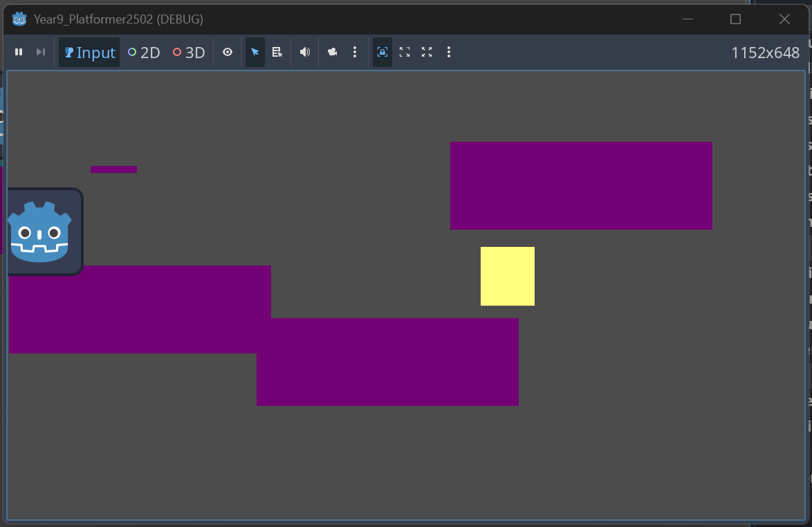Switch node selection to 3D mode

[189, 53]
